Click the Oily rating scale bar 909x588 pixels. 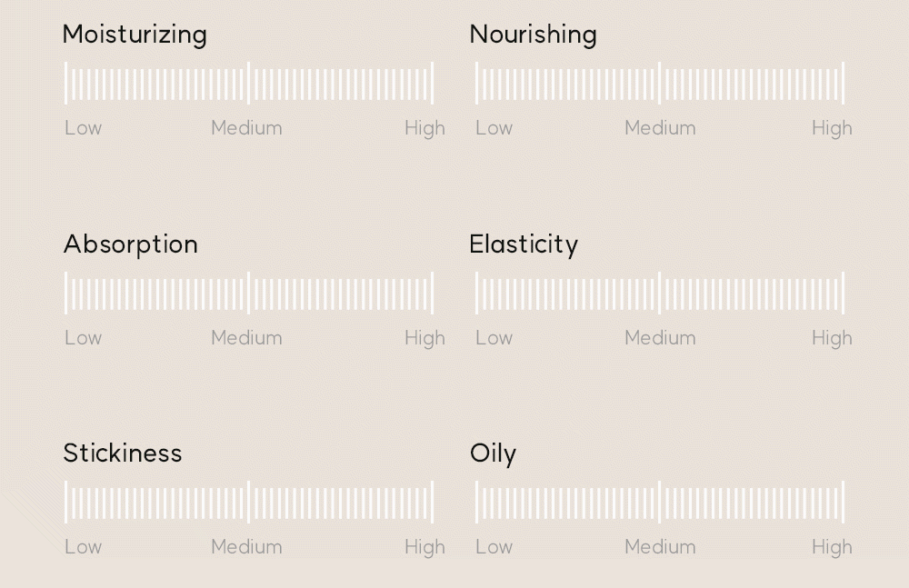coord(660,503)
